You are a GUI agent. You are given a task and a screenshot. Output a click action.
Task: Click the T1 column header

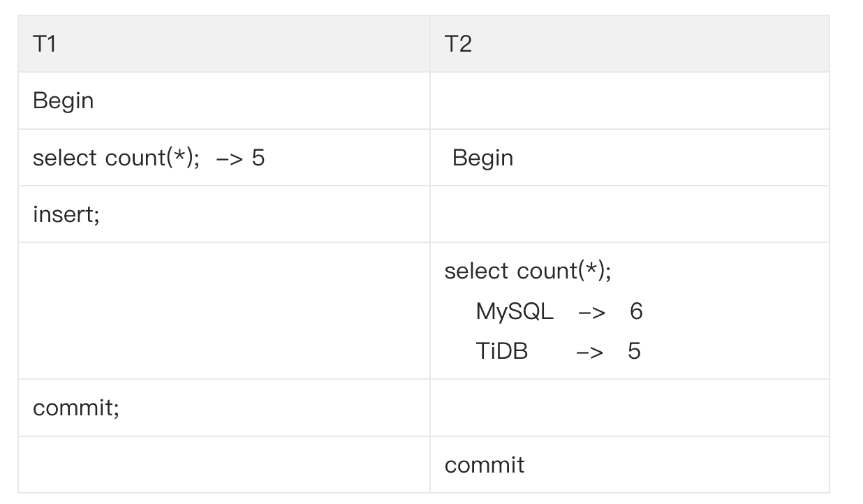click(44, 44)
